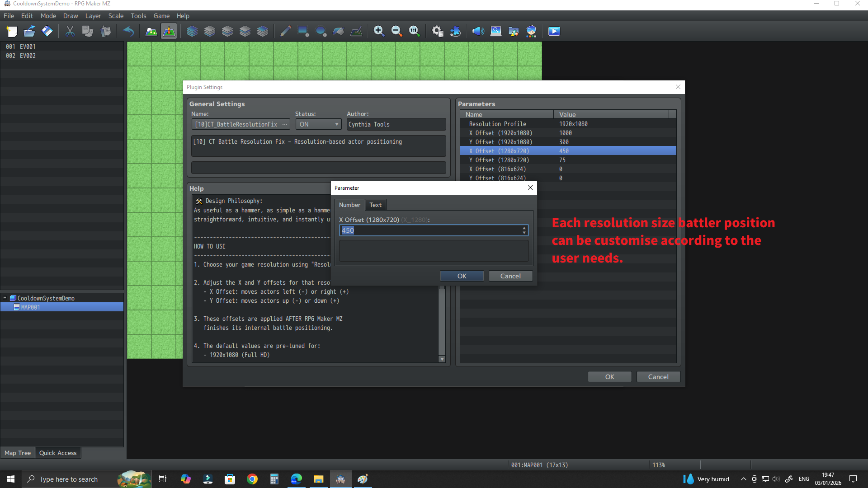This screenshot has width=868, height=488.
Task: Click the Playtest play icon
Action: click(554, 31)
